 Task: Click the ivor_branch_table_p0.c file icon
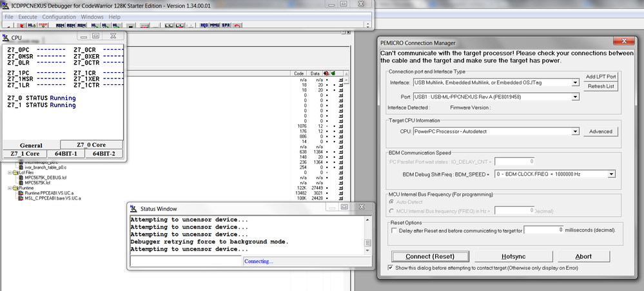(x=21, y=167)
